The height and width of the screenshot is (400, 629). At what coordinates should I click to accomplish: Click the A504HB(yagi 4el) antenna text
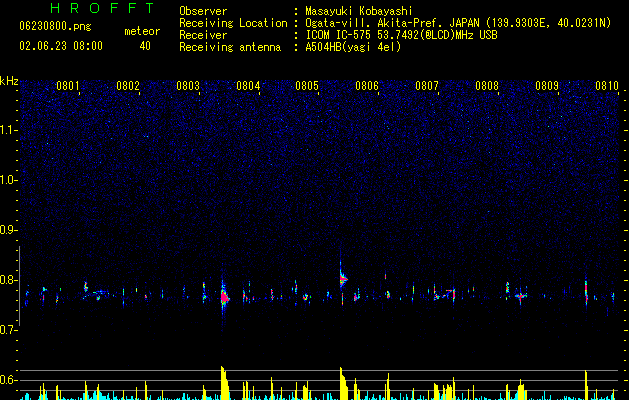(353, 47)
